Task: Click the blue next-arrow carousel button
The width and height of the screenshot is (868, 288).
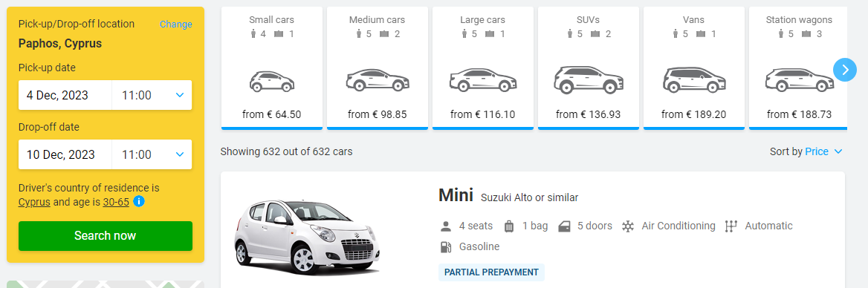Action: [x=845, y=70]
